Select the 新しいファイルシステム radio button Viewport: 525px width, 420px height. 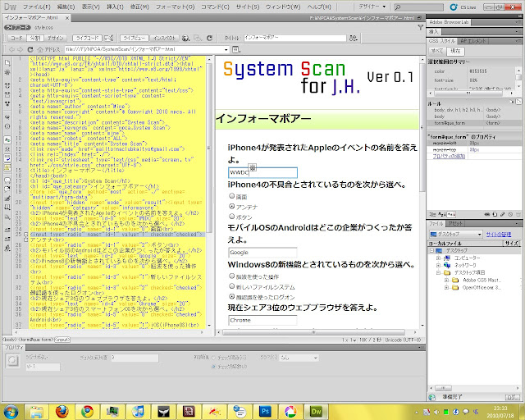[231, 286]
